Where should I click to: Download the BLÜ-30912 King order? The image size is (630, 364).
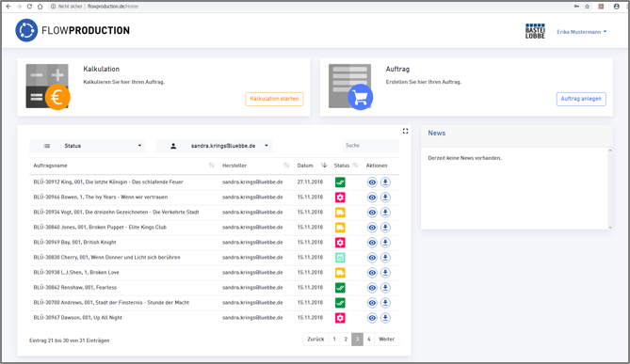point(385,182)
